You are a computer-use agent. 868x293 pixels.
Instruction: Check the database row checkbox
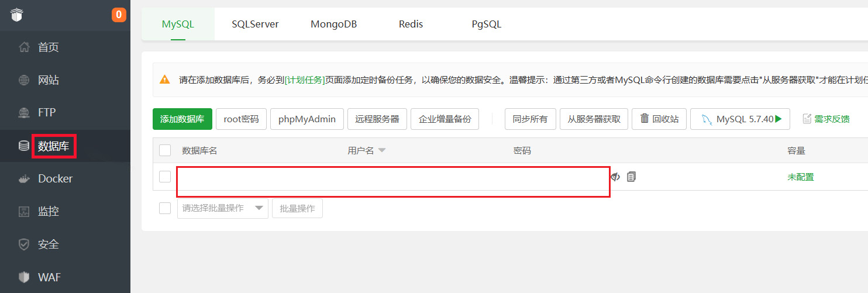tap(165, 177)
